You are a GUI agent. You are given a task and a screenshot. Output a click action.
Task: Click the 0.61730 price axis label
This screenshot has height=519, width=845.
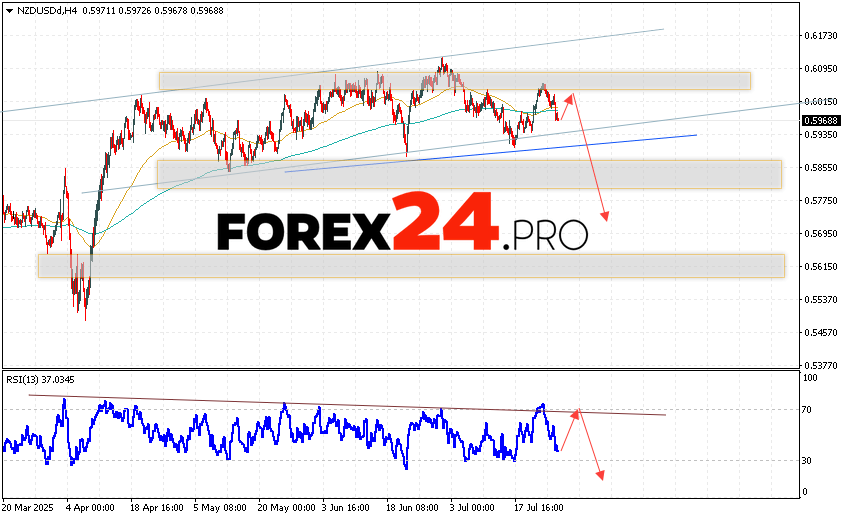(x=819, y=36)
